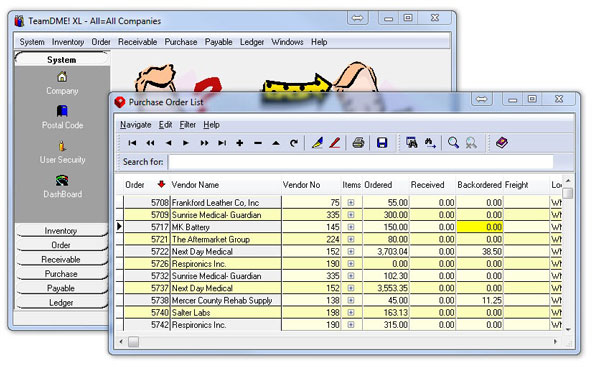
Task: Jump forward a page of records
Action: (x=204, y=143)
